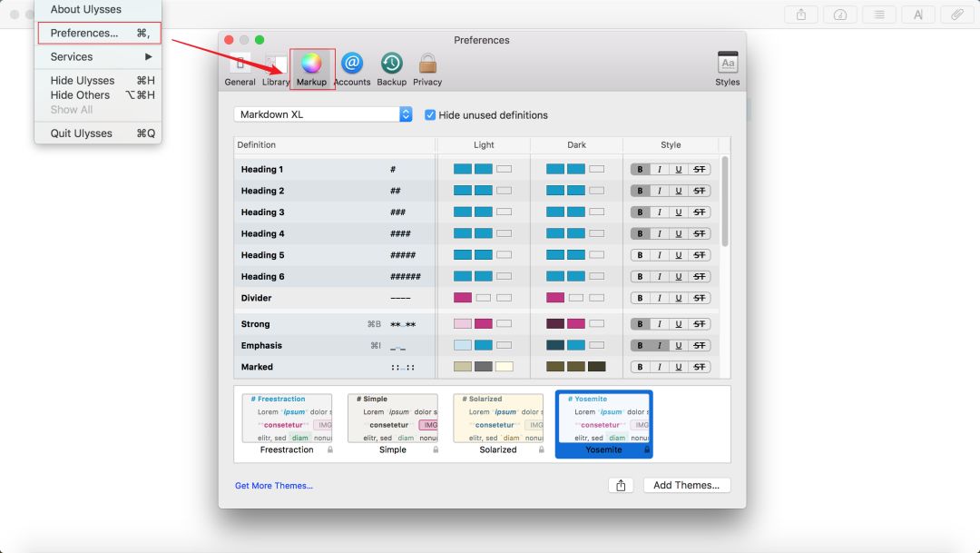This screenshot has width=980, height=553.
Task: Click the ###### markup for Heading 6
Action: click(x=405, y=276)
